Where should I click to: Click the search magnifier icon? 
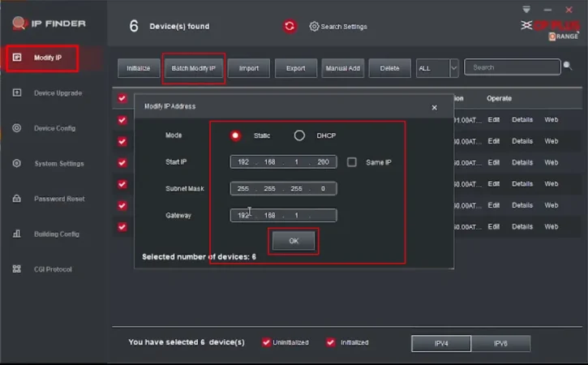(x=567, y=67)
